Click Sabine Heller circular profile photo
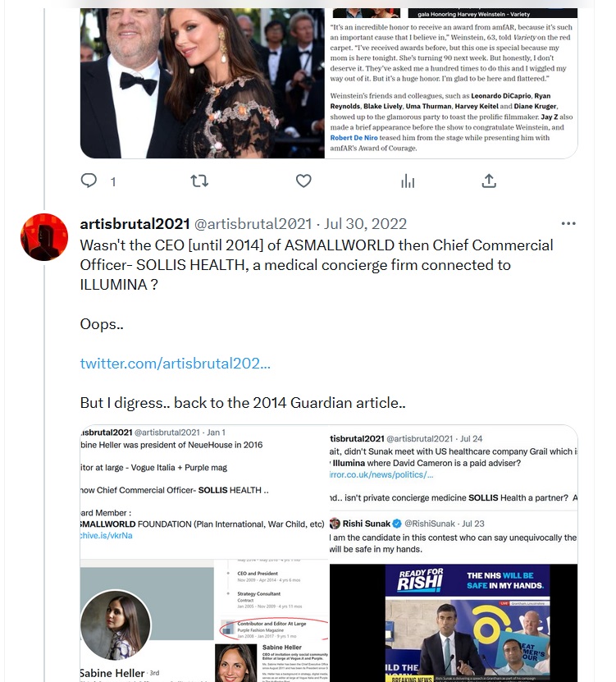 [116, 625]
